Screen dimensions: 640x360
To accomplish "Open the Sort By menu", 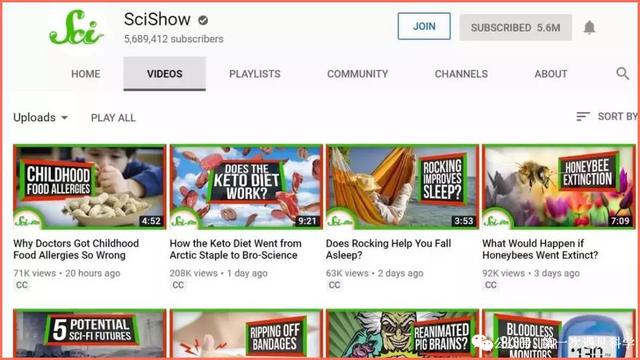I will (x=607, y=117).
